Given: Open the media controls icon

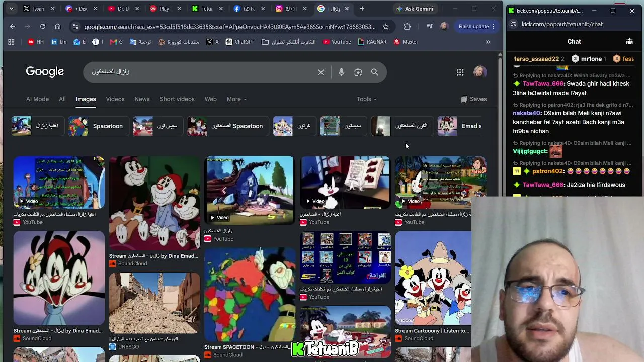Looking at the screenshot, I should (429, 26).
